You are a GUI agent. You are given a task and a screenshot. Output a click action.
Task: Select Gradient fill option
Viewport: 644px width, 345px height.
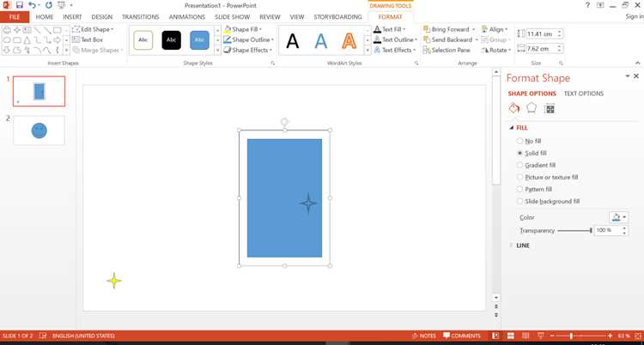[537, 165]
